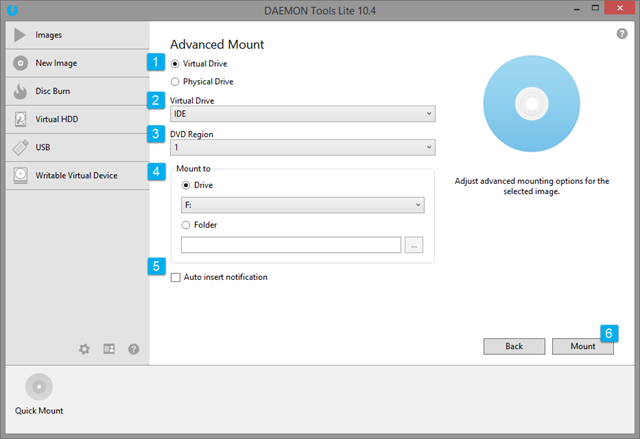Enable Auto insert notification checkbox
The height and width of the screenshot is (439, 640).
[176, 277]
